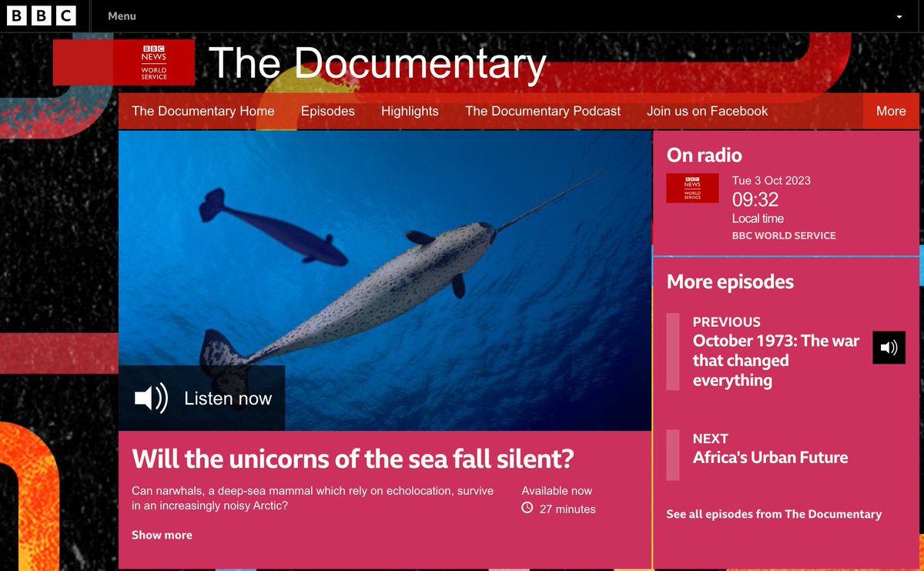Start playback with Listen now
The width and height of the screenshot is (924, 571).
click(x=202, y=398)
